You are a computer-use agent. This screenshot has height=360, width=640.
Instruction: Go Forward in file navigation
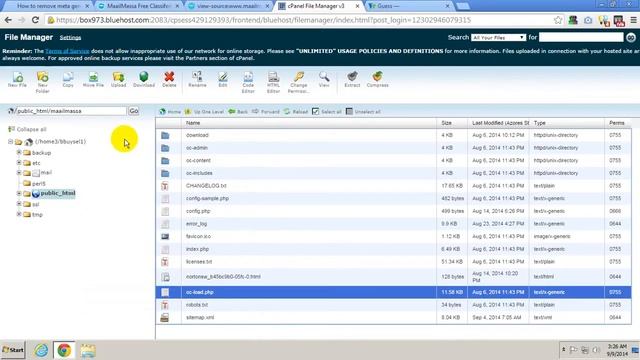tap(266, 111)
